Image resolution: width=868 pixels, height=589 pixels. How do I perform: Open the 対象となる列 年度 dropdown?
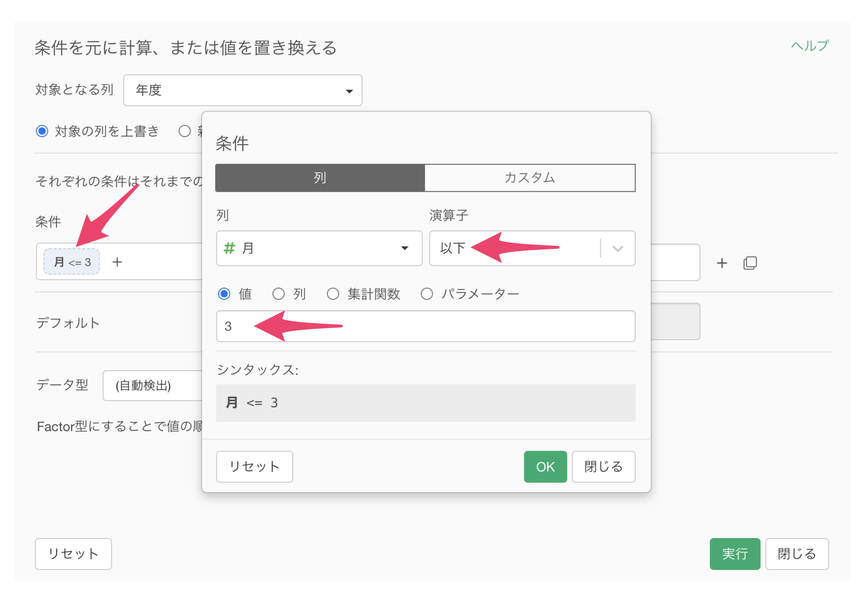coord(242,90)
